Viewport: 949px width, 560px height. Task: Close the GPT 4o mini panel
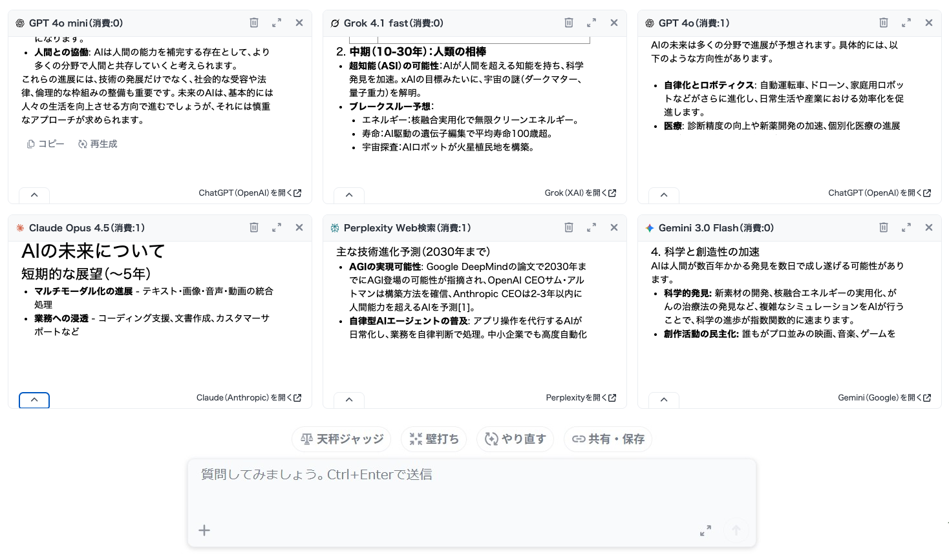tap(299, 23)
